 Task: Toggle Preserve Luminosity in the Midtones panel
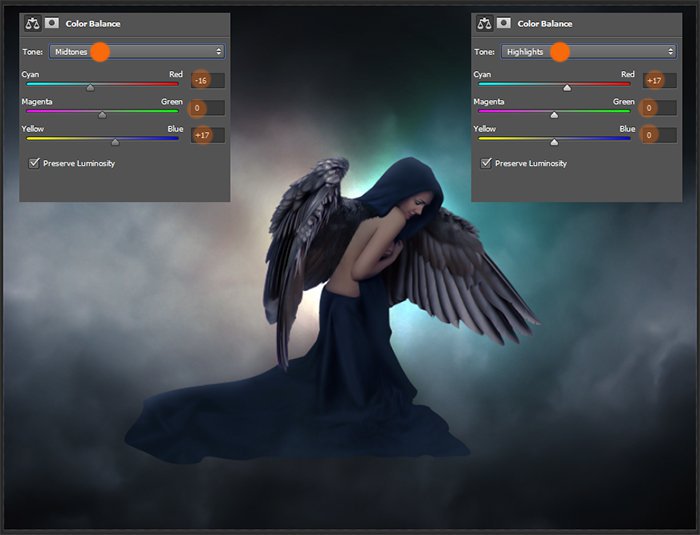35,163
